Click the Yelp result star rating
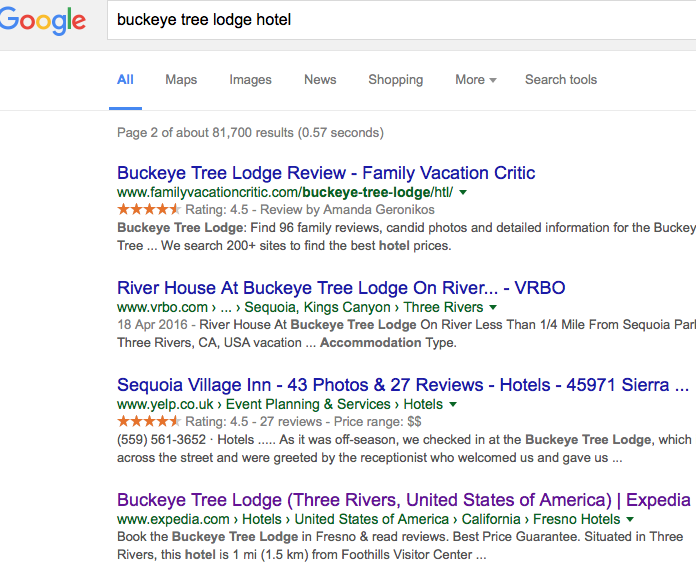 (149, 421)
